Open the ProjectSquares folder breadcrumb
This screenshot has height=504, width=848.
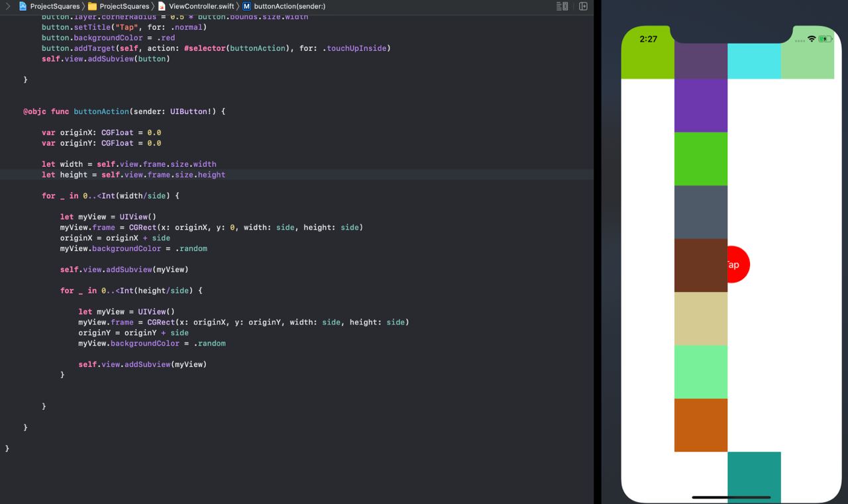coord(119,6)
